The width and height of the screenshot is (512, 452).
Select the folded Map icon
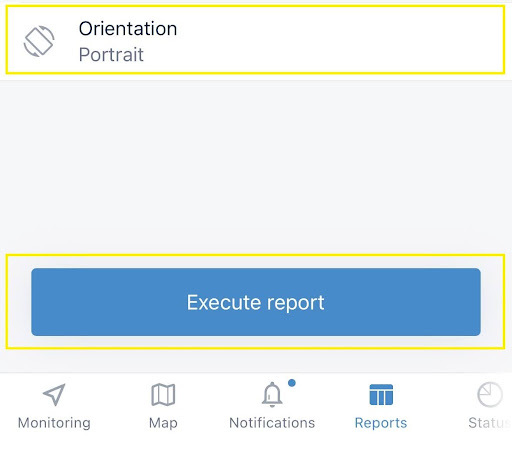click(x=163, y=395)
